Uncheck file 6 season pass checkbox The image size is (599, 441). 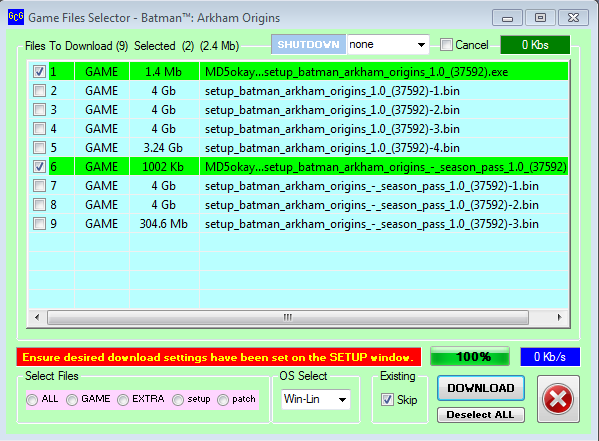click(39, 167)
